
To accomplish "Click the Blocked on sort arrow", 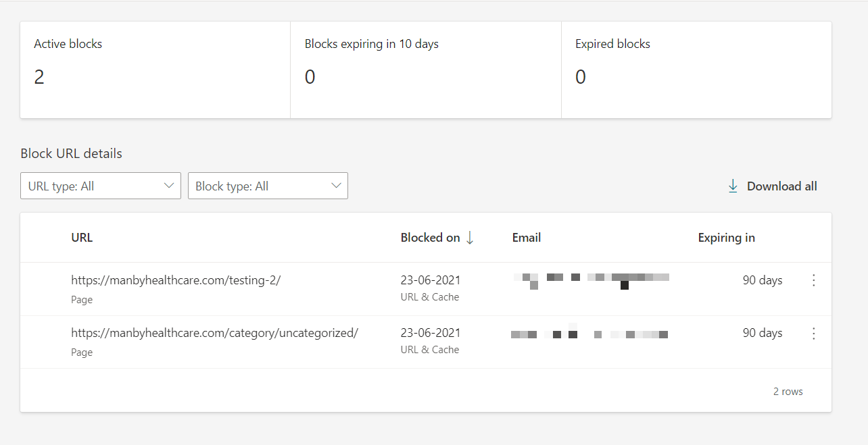I will [470, 238].
